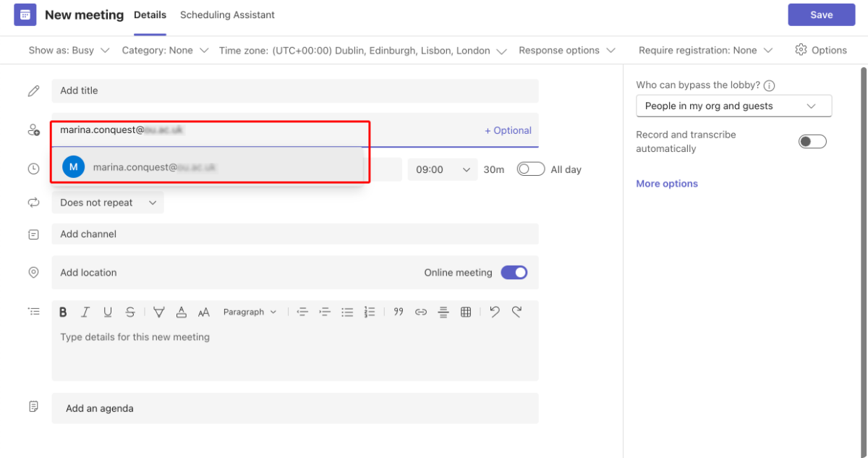The width and height of the screenshot is (868, 458).
Task: Turn off Online meeting
Action: pyautogui.click(x=514, y=272)
